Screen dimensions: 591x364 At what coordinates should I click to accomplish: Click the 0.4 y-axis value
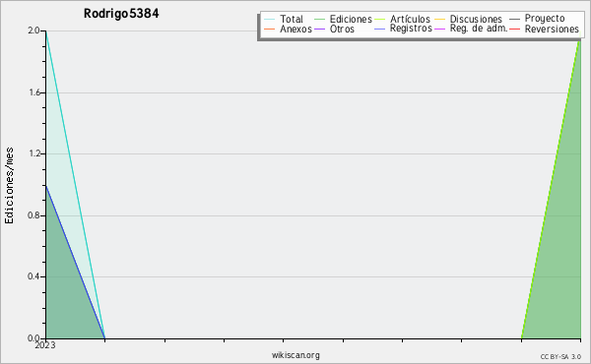33,276
